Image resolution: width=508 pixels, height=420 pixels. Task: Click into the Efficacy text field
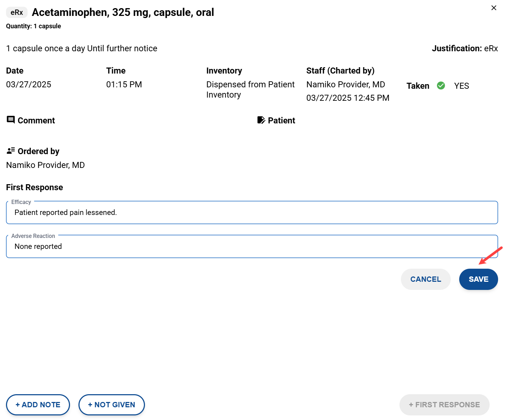[x=252, y=212]
